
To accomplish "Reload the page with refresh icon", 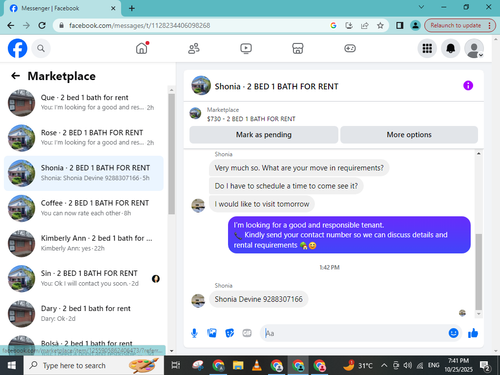I will pos(42,26).
